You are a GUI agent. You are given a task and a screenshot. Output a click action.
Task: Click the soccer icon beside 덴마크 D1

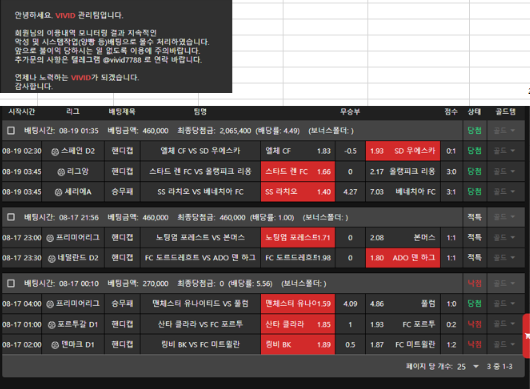click(55, 345)
